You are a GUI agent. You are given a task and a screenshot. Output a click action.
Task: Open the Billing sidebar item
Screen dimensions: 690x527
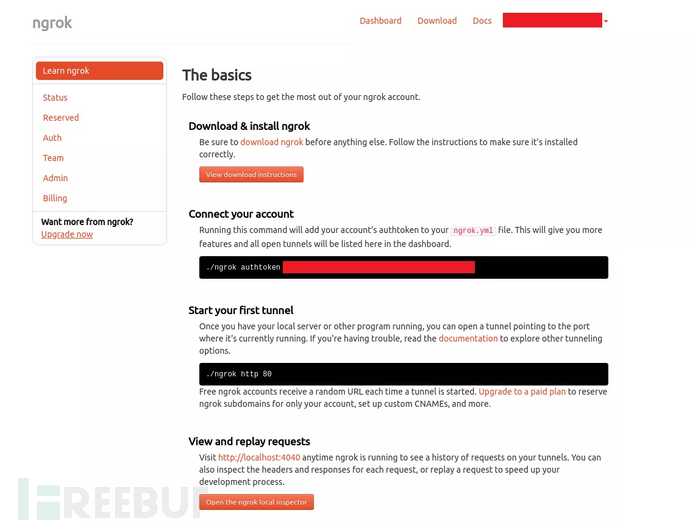point(55,198)
